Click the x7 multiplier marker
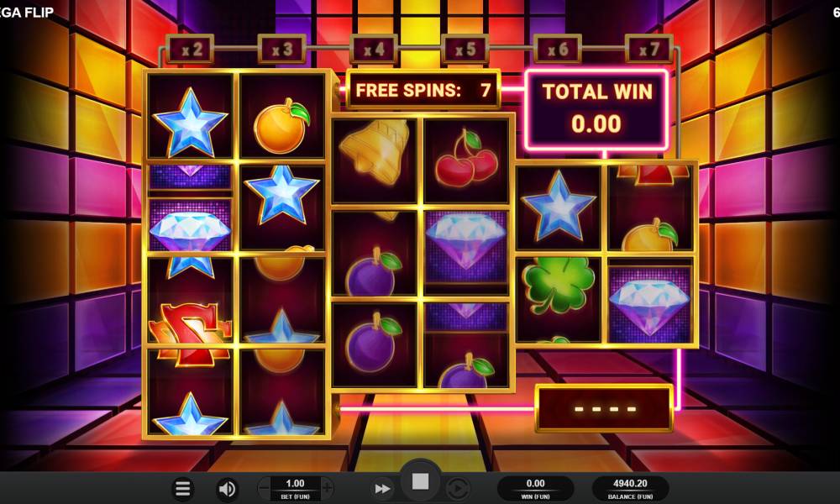The image size is (840, 504). [x=648, y=50]
